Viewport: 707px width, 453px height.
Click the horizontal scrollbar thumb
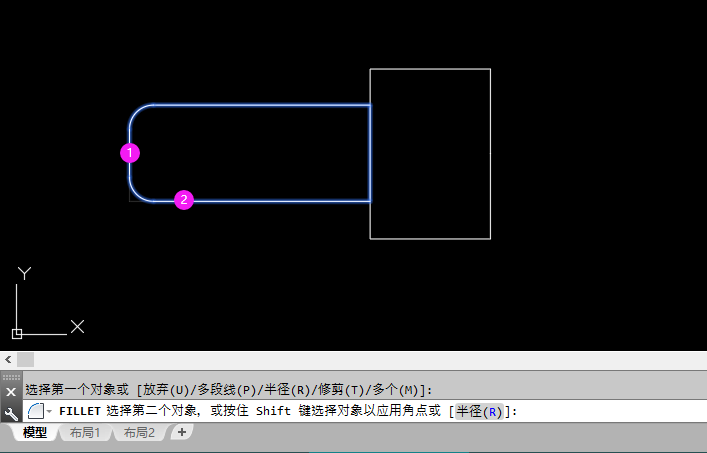tap(25, 359)
